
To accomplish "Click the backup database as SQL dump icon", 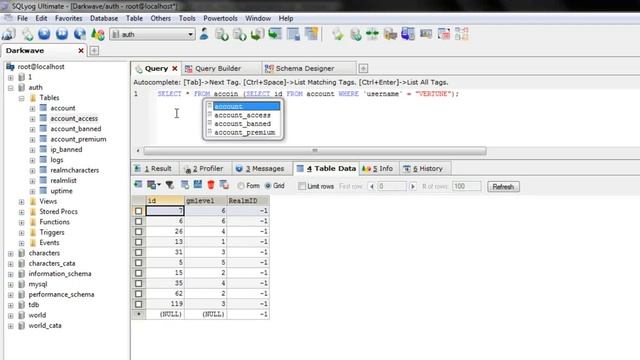I will pos(240,34).
